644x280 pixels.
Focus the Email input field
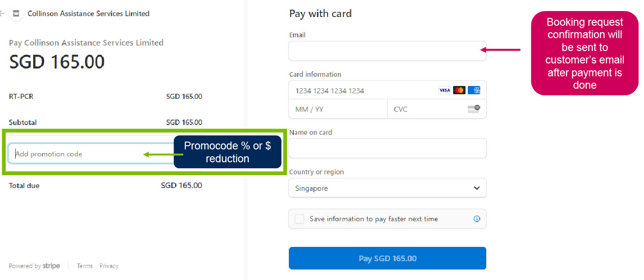coord(387,51)
